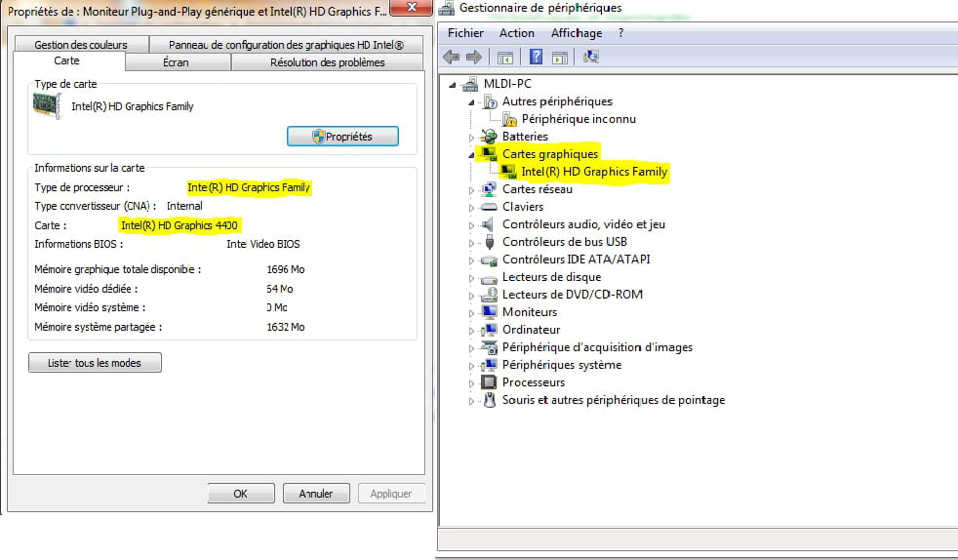
Task: Click the '1632 Mo' shared system memory value
Action: (285, 328)
